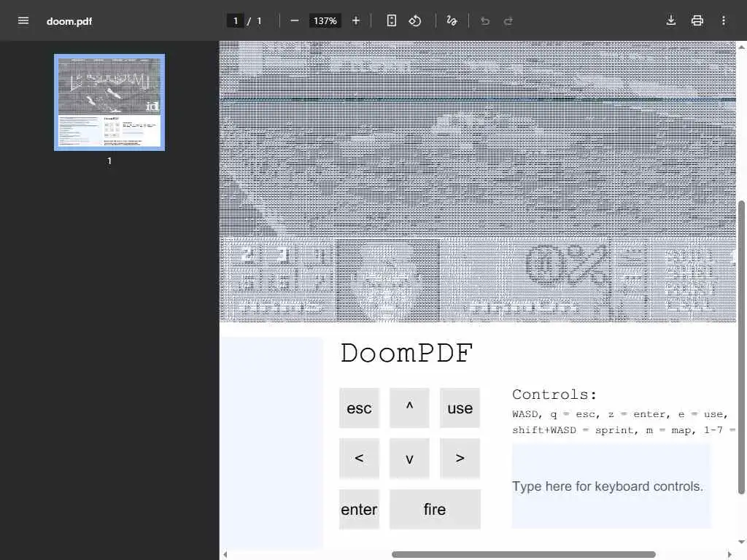
Task: Click the undo arrow icon
Action: [485, 21]
